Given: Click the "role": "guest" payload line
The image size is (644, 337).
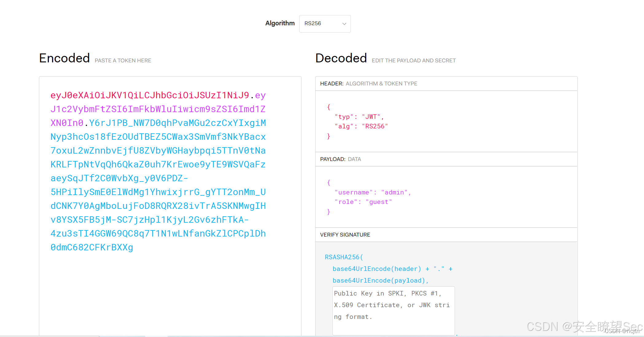Looking at the screenshot, I should pos(363,202).
